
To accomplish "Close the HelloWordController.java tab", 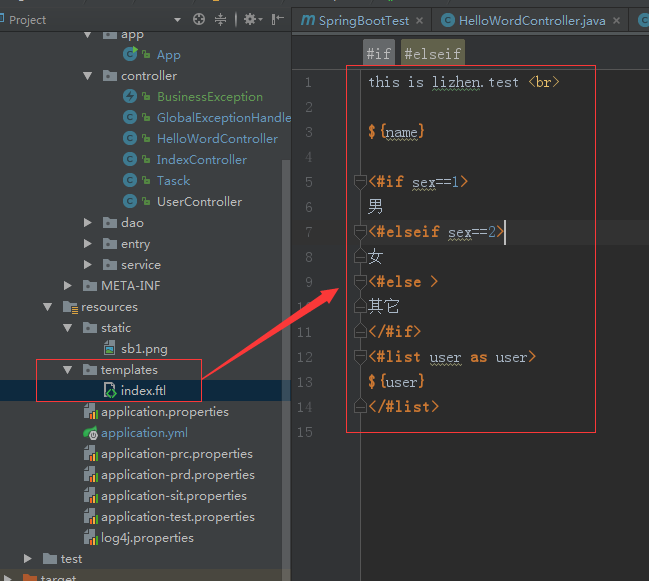I will click(616, 20).
